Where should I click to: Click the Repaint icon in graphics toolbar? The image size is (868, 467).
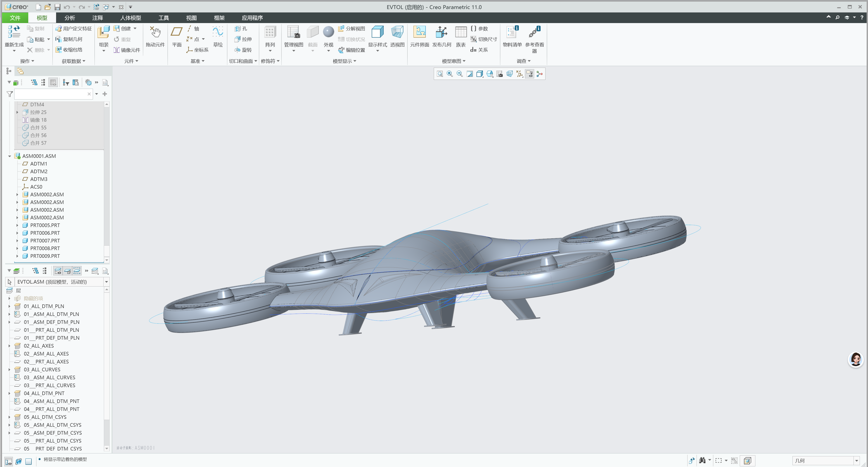click(470, 74)
